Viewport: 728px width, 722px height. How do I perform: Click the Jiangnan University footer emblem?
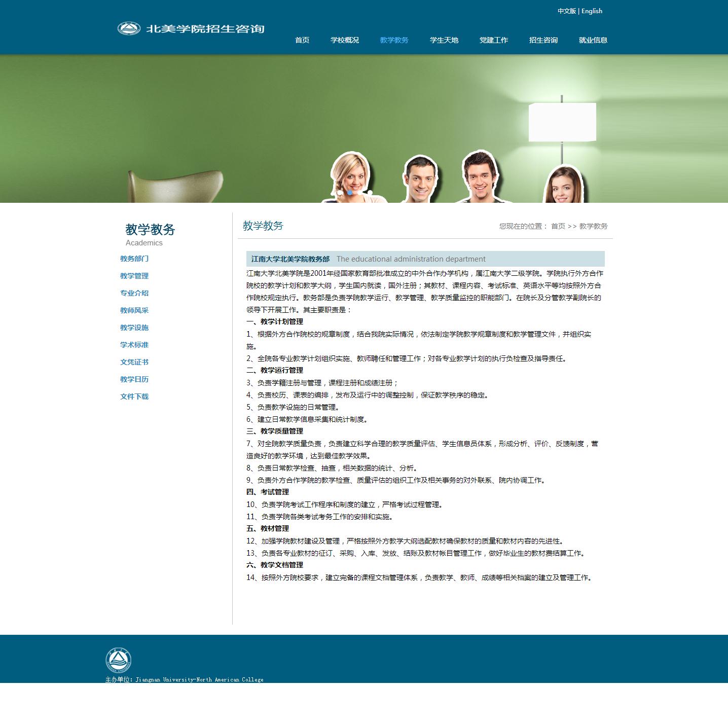click(118, 661)
